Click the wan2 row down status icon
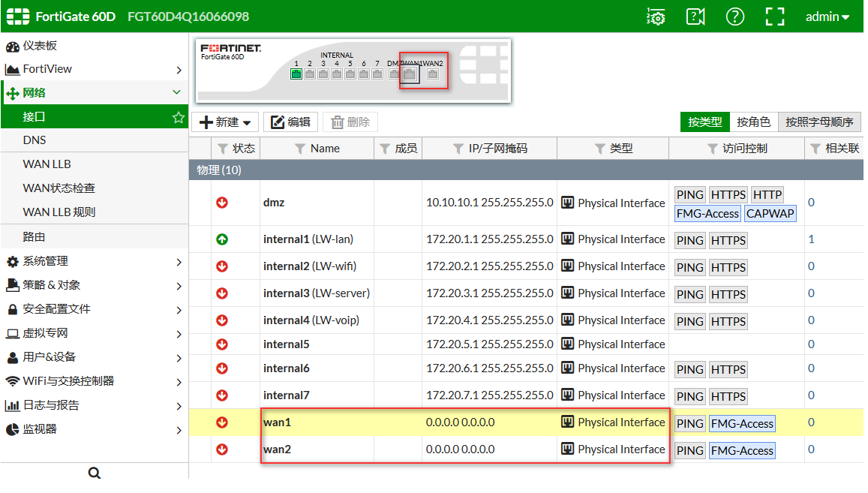Screen dimensions: 868x493 (x=222, y=449)
